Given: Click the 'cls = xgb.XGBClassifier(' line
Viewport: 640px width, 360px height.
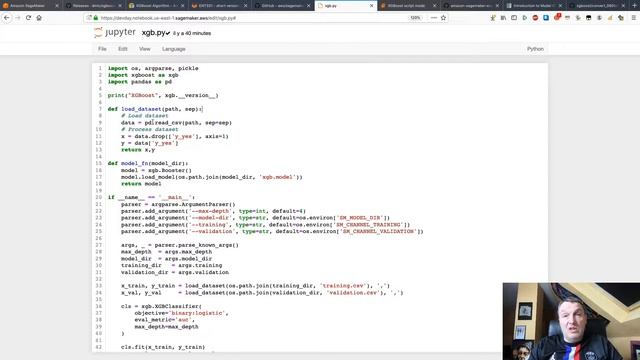Looking at the screenshot, I should pos(161,306).
